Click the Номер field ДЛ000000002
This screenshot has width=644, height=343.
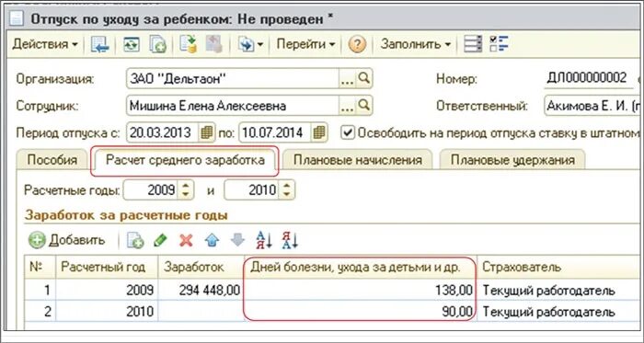tap(587, 78)
